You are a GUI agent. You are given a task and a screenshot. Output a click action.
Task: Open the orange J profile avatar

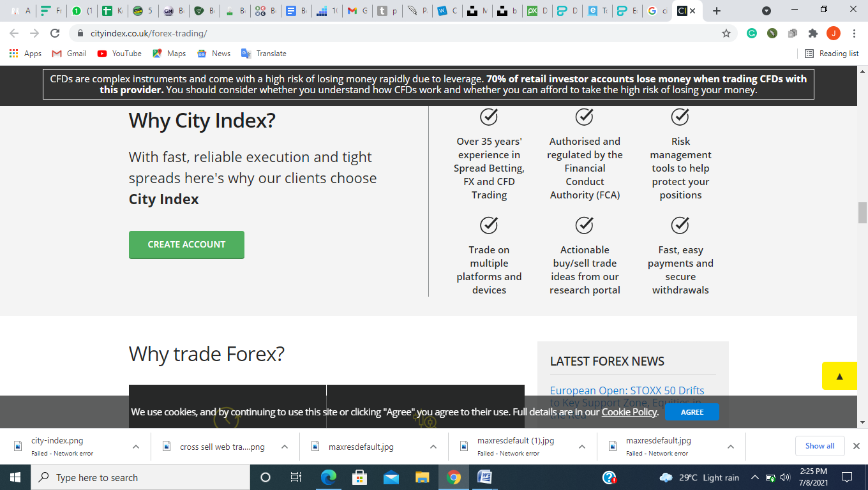pyautogui.click(x=833, y=33)
